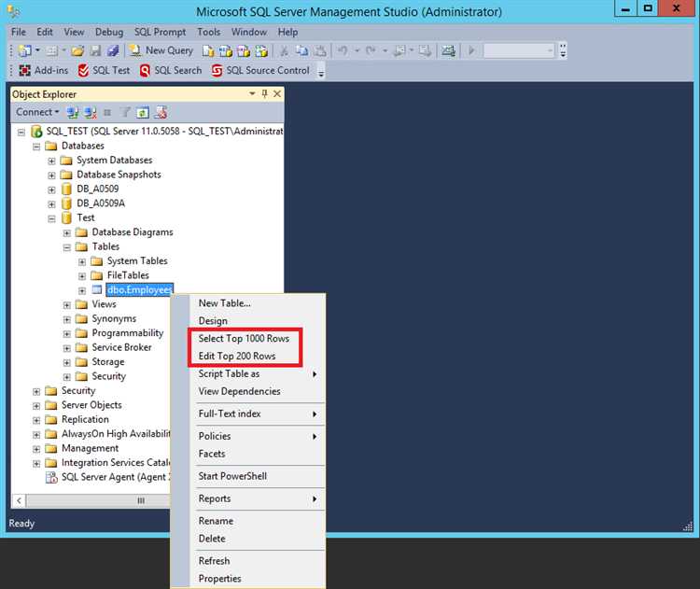The image size is (700, 589).
Task: Click the Object Explorer horizontal scrollbar thumb
Action: tap(141, 500)
